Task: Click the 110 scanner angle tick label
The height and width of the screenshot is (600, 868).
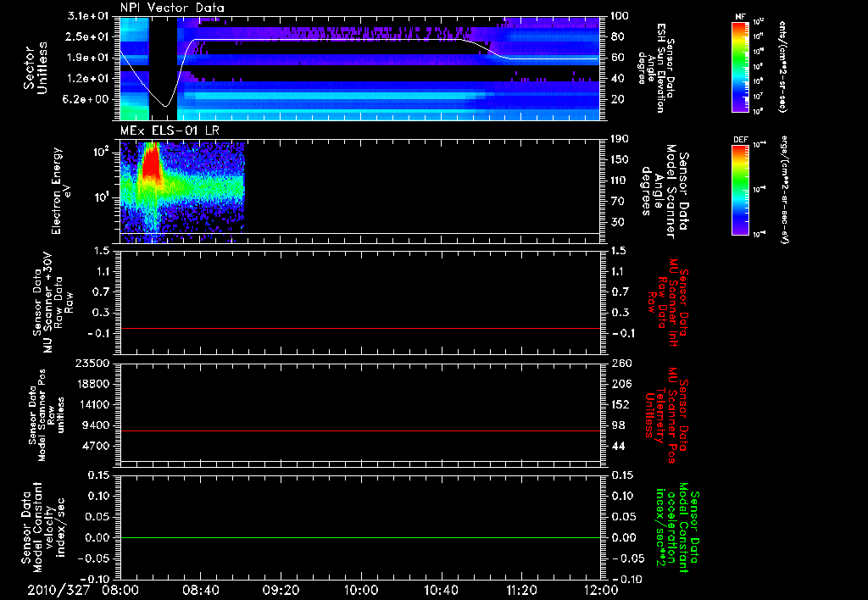Action: 620,181
